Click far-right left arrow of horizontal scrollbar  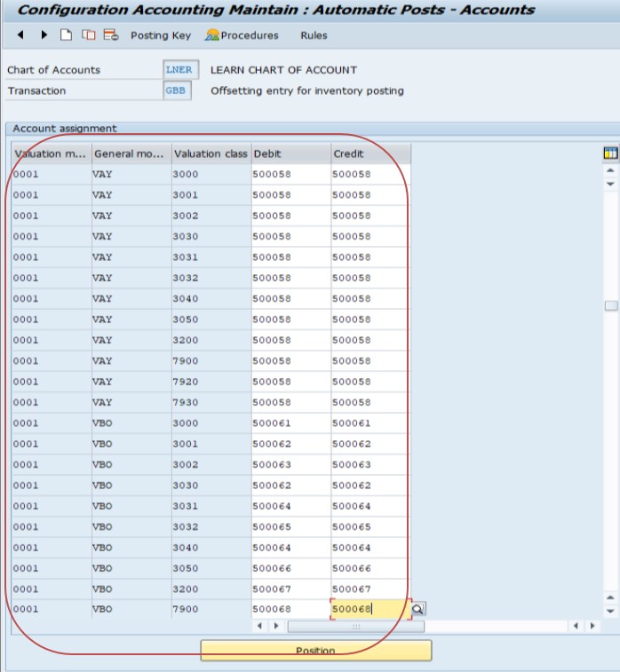(576, 626)
